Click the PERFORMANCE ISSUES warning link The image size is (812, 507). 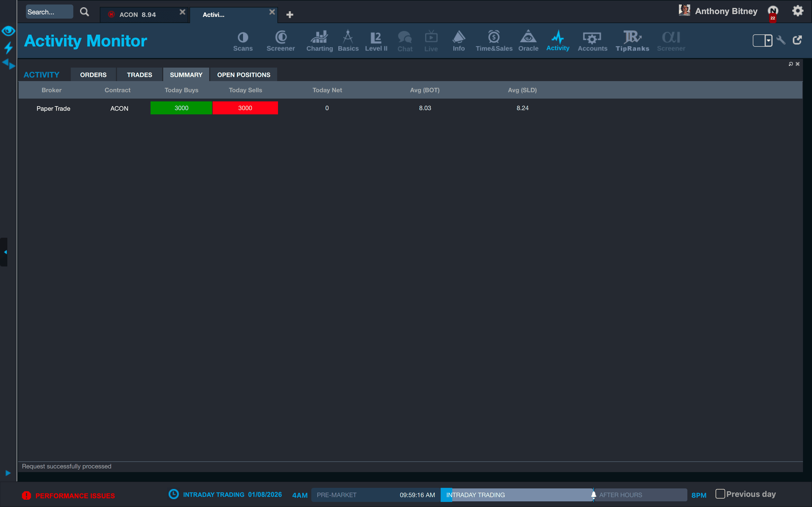pos(75,496)
